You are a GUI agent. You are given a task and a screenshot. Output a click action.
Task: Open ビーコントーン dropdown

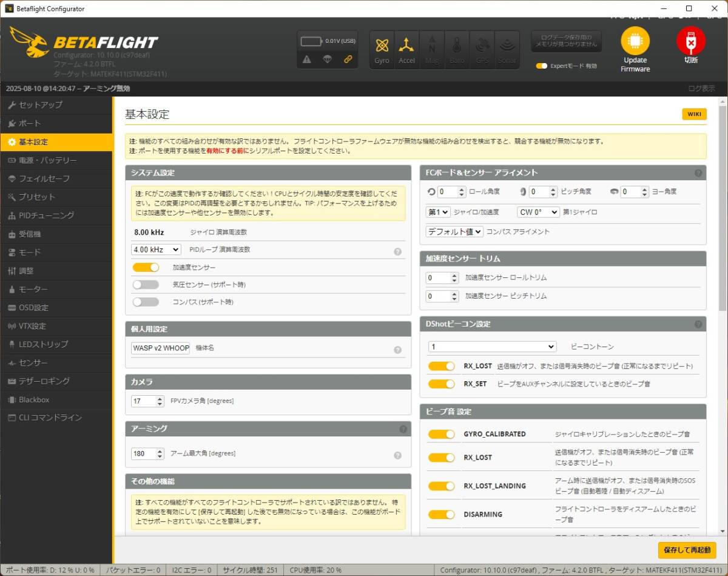(492, 347)
